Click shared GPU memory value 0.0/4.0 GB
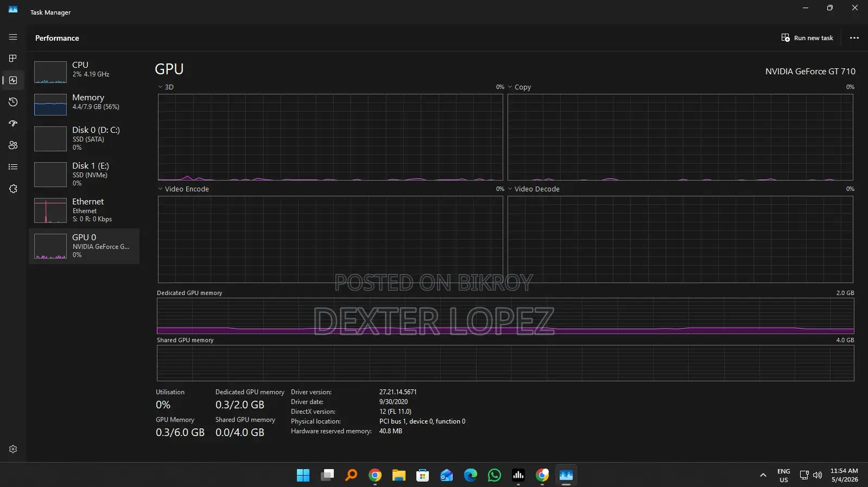 point(240,432)
